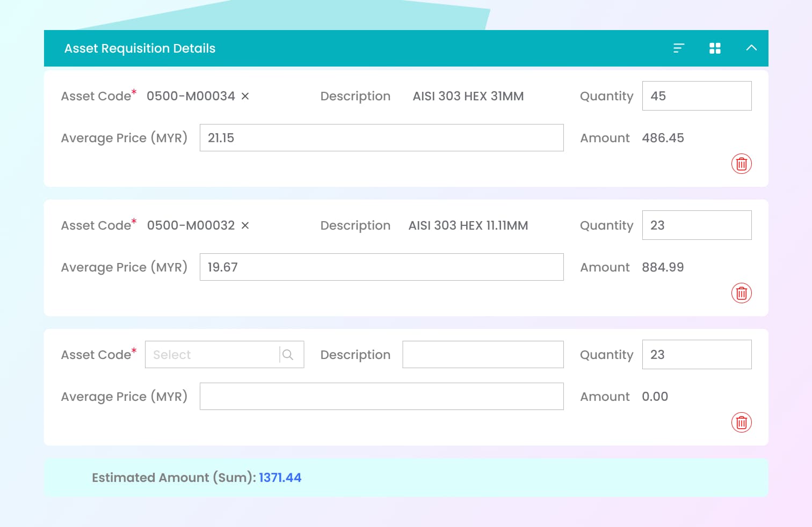Viewport: 812px width, 527px height.
Task: Click the Asset Requisition Details title
Action: (x=140, y=48)
